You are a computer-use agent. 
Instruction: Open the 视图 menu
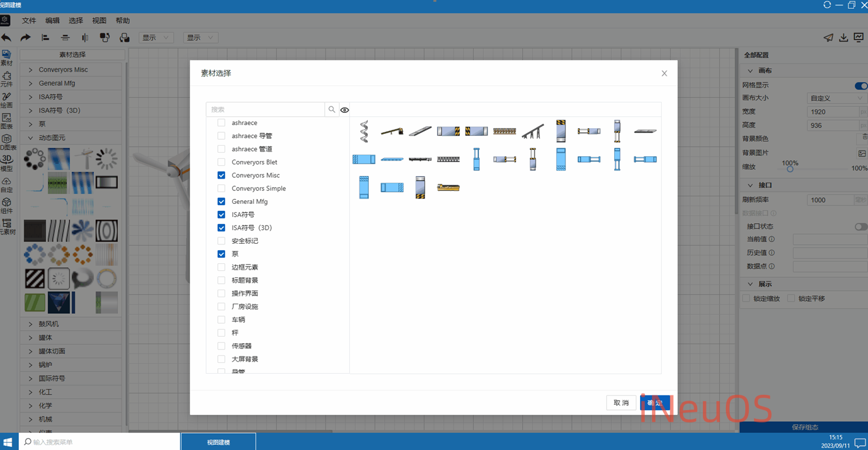[x=99, y=21]
